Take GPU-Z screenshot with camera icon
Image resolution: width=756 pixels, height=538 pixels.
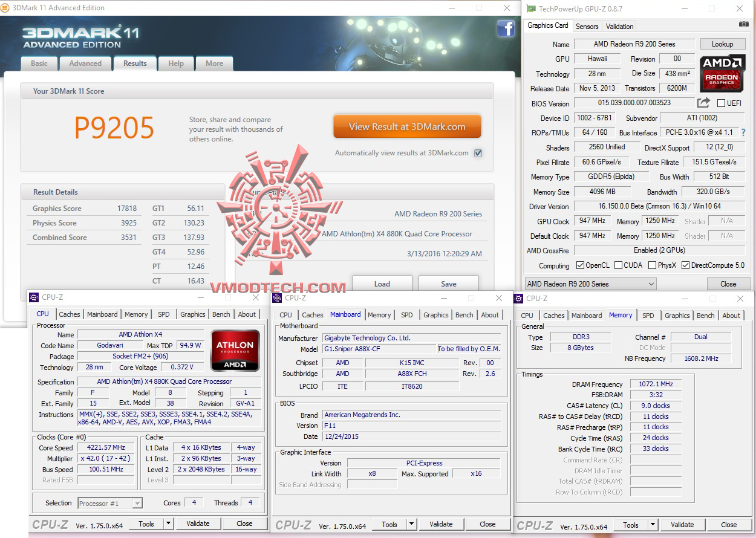click(743, 24)
